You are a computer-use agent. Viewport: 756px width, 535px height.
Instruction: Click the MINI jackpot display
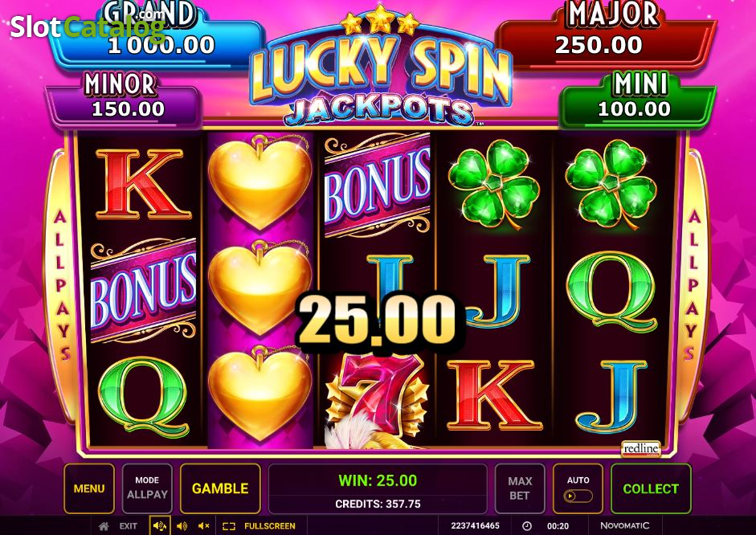(637, 100)
